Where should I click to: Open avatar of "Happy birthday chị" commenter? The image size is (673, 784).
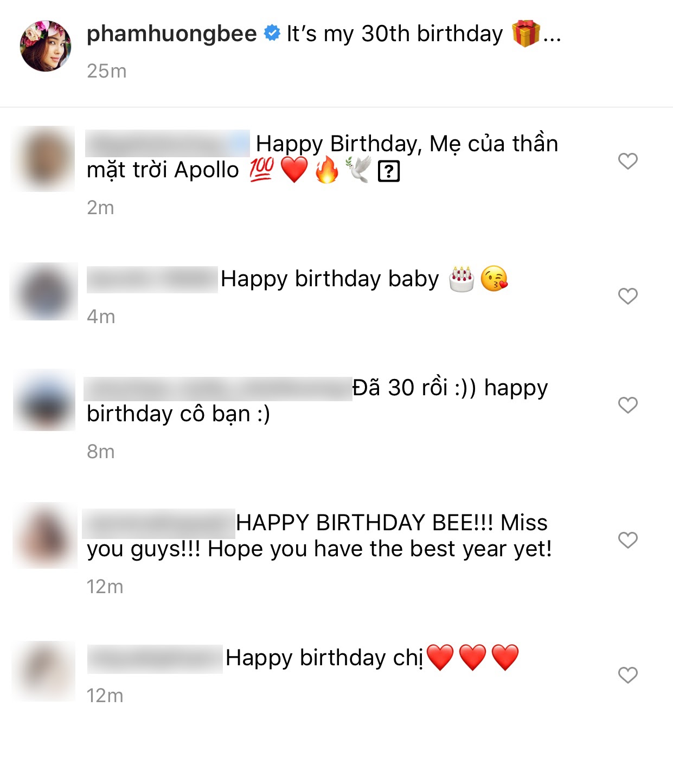tap(44, 671)
